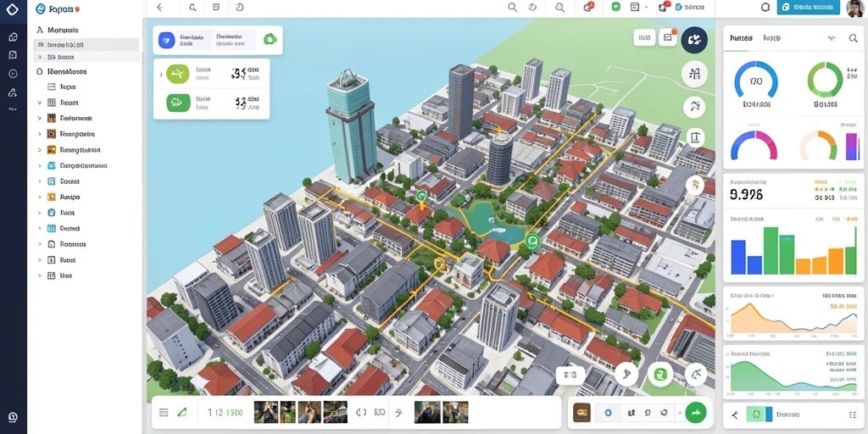Click the dark navy circular map button
The height and width of the screenshot is (434, 868).
click(x=694, y=40)
